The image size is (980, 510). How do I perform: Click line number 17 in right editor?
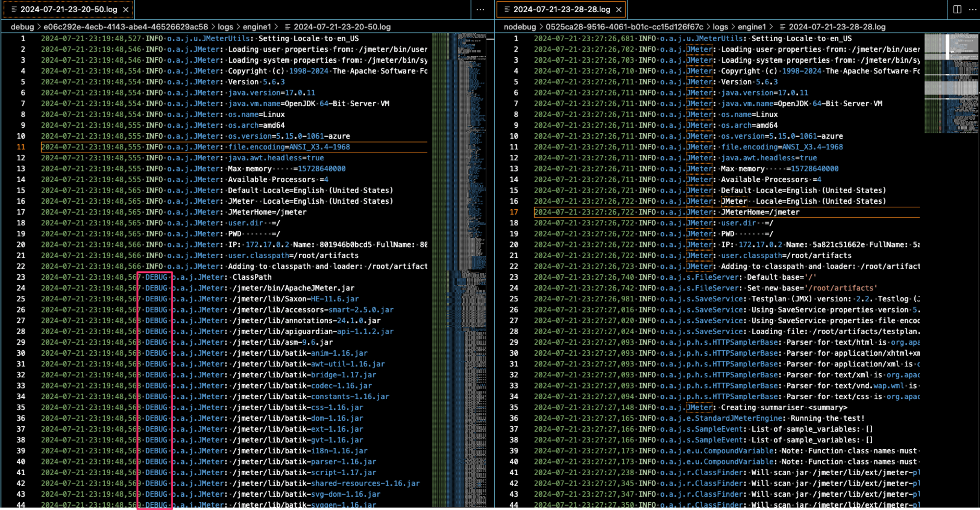514,212
